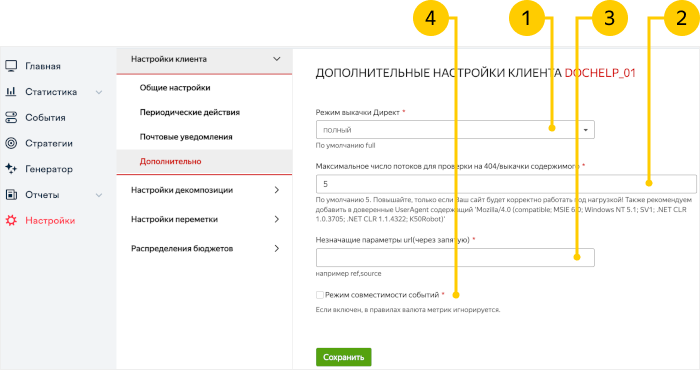Open Стратегии section
The image size is (700, 370).
coord(49,143)
